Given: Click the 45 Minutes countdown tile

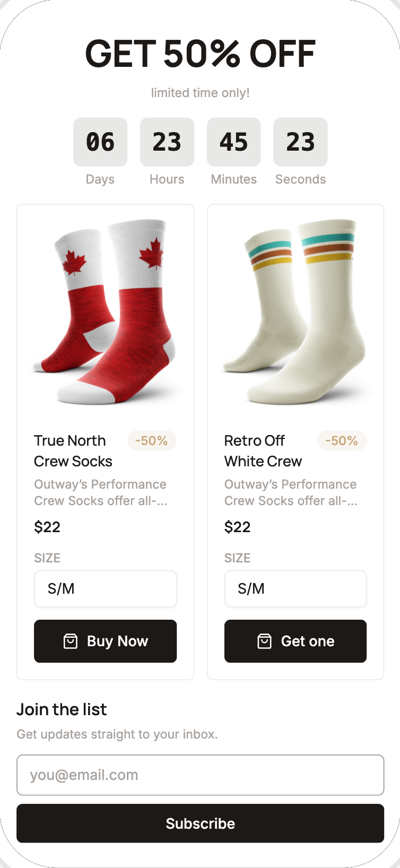Looking at the screenshot, I should point(234,142).
